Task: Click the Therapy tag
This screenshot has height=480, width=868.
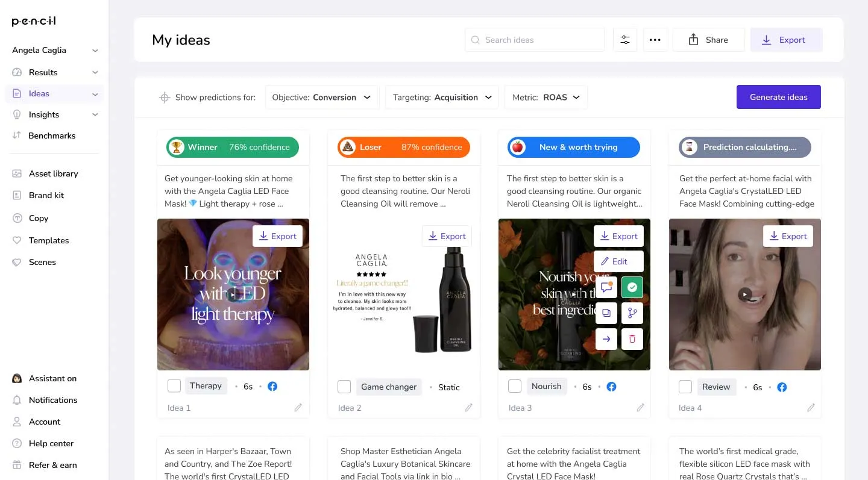Action: tap(206, 385)
